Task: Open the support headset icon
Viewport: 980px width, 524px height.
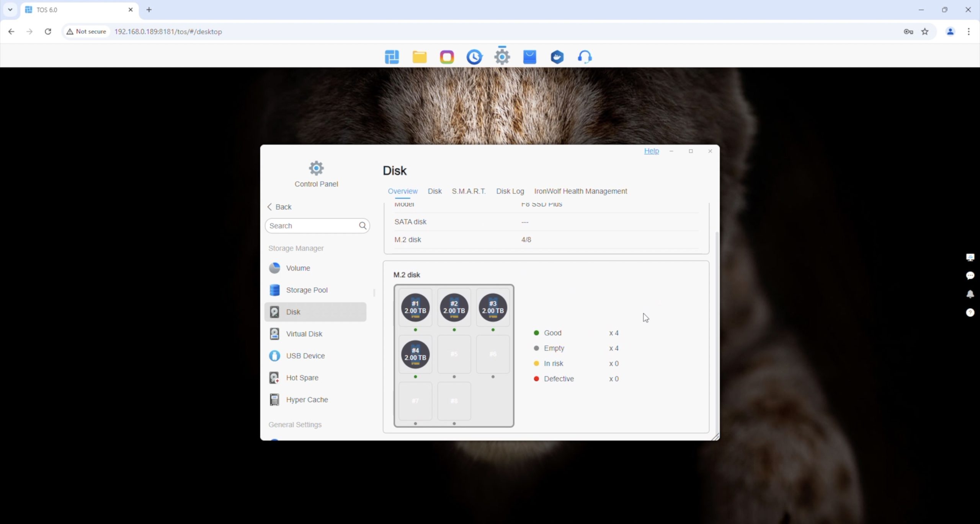Action: click(585, 57)
